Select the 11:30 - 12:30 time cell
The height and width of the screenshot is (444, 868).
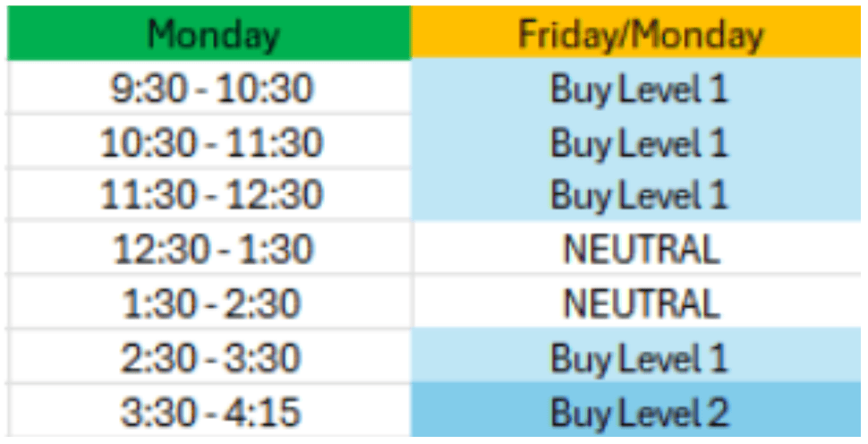(209, 195)
